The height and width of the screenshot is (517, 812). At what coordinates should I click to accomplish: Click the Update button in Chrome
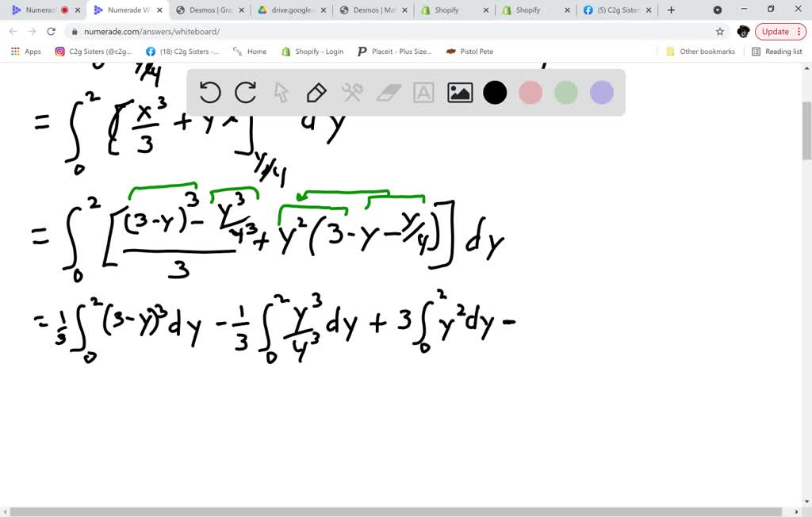coord(780,32)
